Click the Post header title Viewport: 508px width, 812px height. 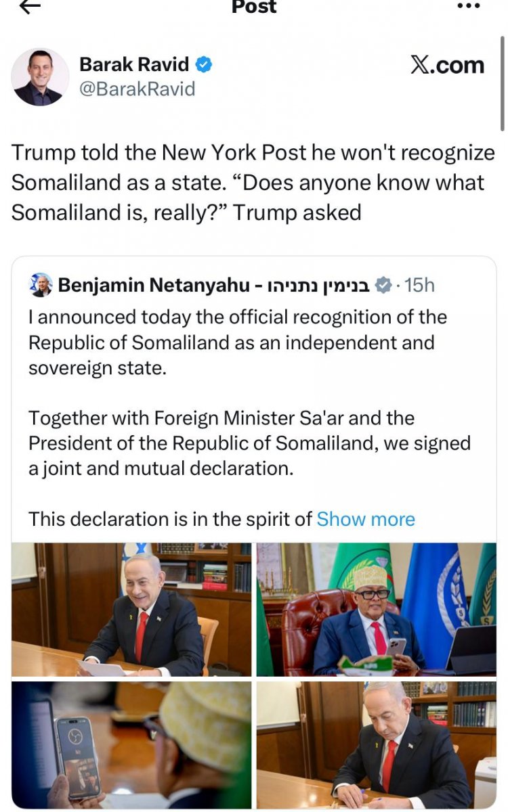point(254,7)
